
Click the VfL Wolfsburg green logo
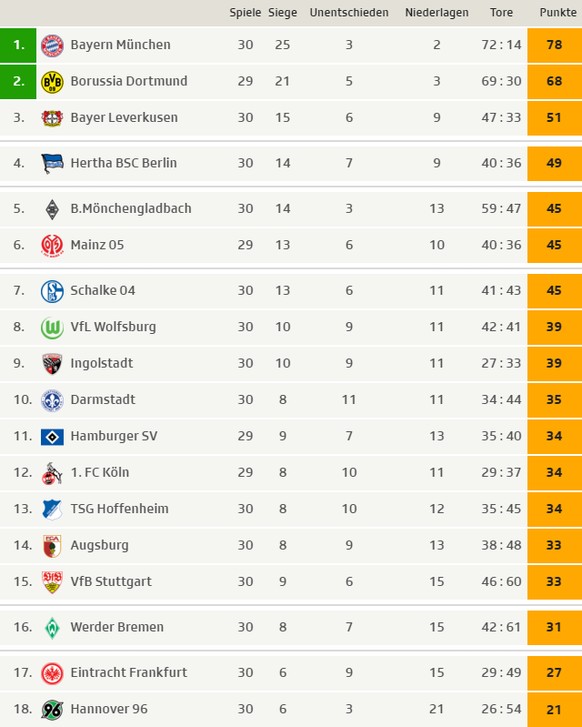[52, 327]
